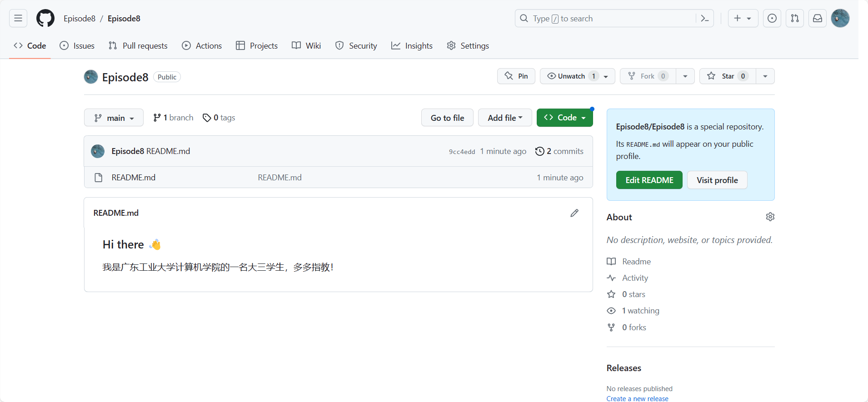Image resolution: width=868 pixels, height=402 pixels.
Task: Click the Go to file button
Action: coord(447,118)
